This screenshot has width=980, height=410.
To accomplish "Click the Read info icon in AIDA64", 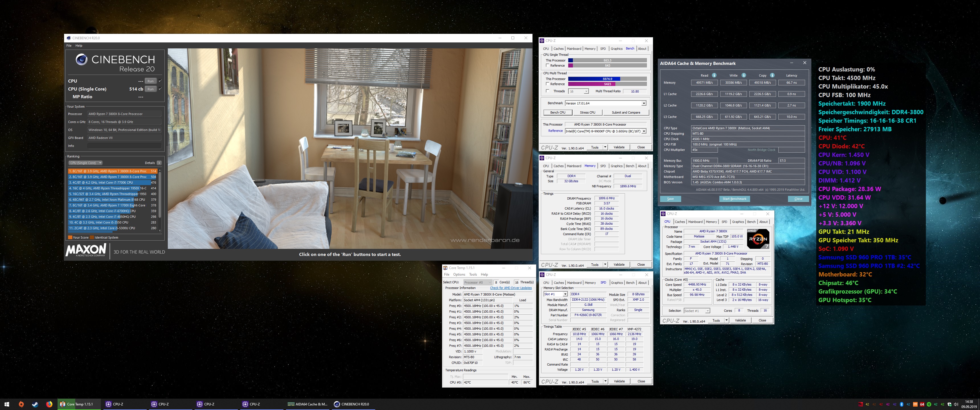I will (714, 75).
